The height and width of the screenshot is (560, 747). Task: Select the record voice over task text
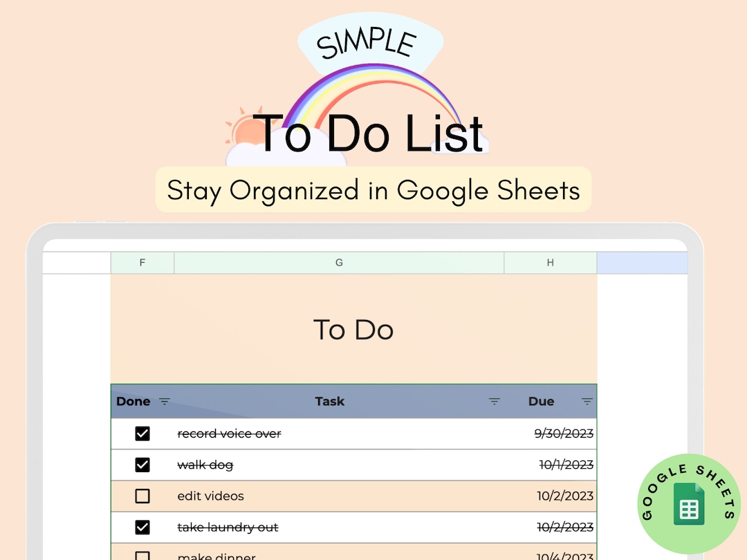click(x=229, y=433)
